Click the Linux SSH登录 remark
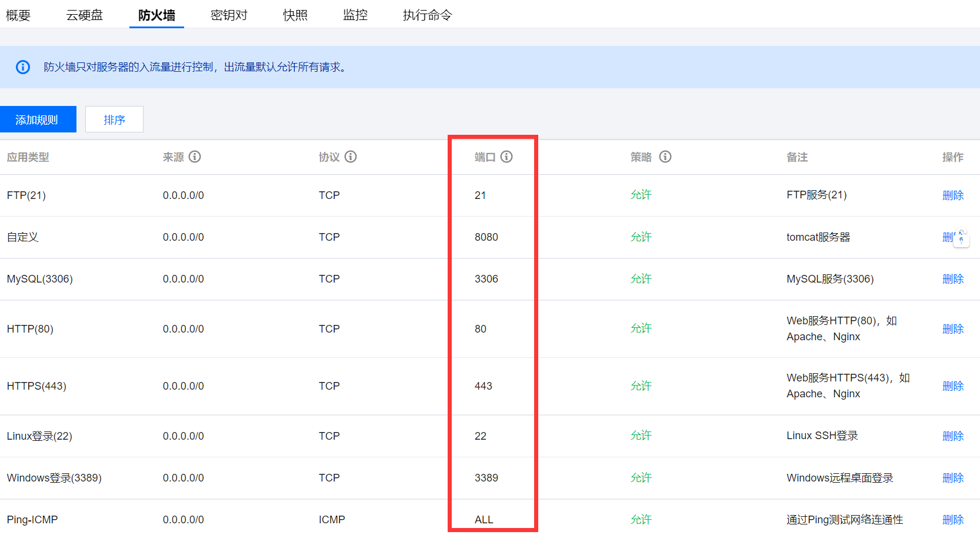The image size is (980, 538). tap(822, 436)
